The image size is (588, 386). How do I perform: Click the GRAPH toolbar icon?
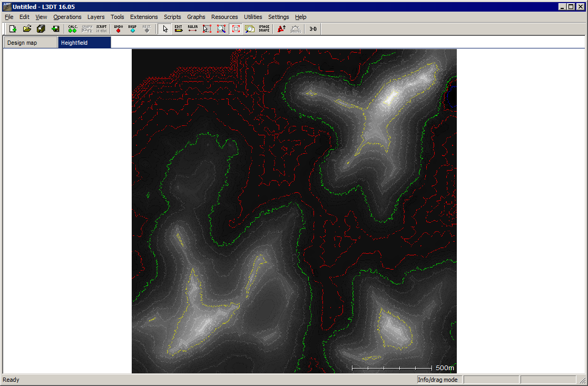click(x=87, y=29)
